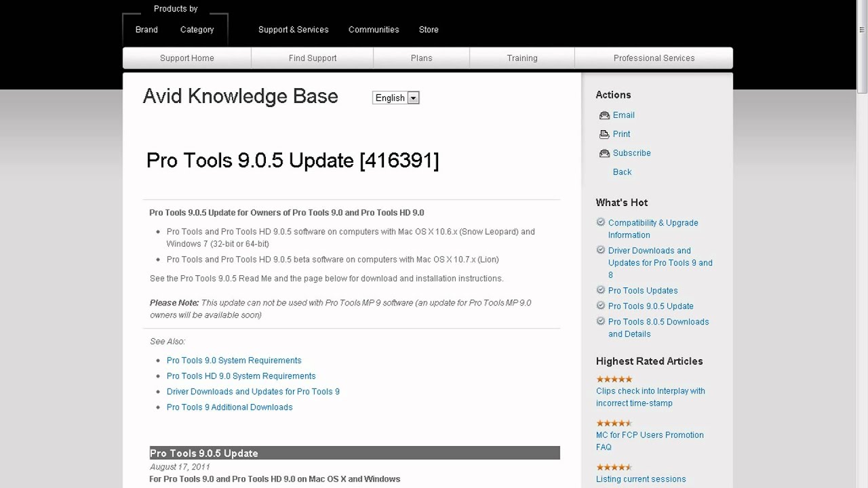The image size is (868, 488).
Task: Click icon beside Pro Tools Updates
Action: coord(600,290)
